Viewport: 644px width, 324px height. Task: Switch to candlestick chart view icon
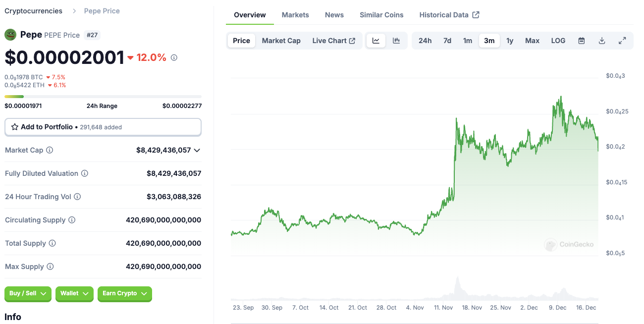396,41
